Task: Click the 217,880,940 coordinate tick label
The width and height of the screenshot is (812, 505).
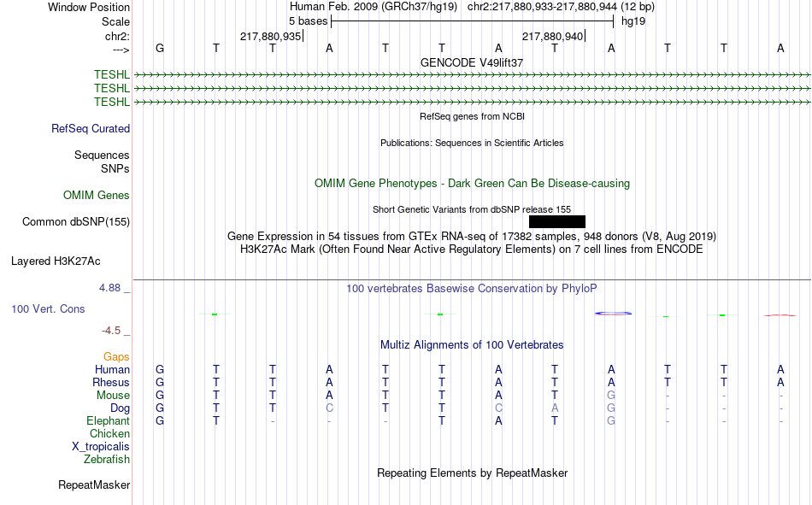Action: pos(552,36)
